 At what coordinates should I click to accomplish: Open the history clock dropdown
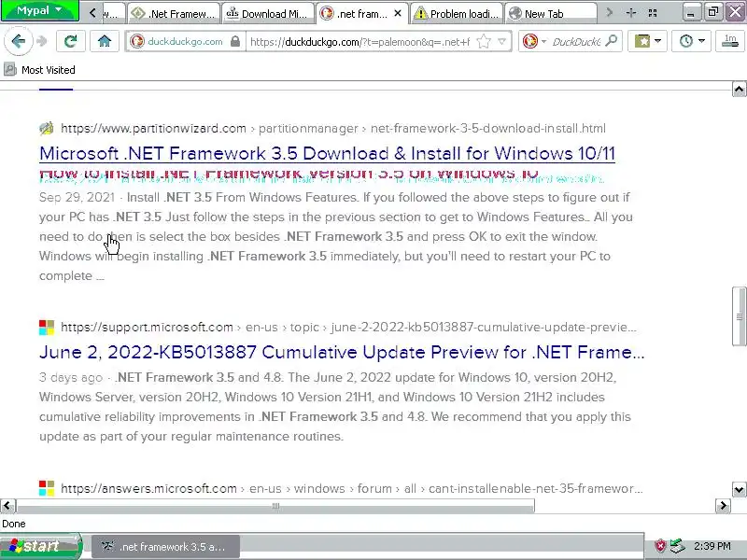point(691,41)
